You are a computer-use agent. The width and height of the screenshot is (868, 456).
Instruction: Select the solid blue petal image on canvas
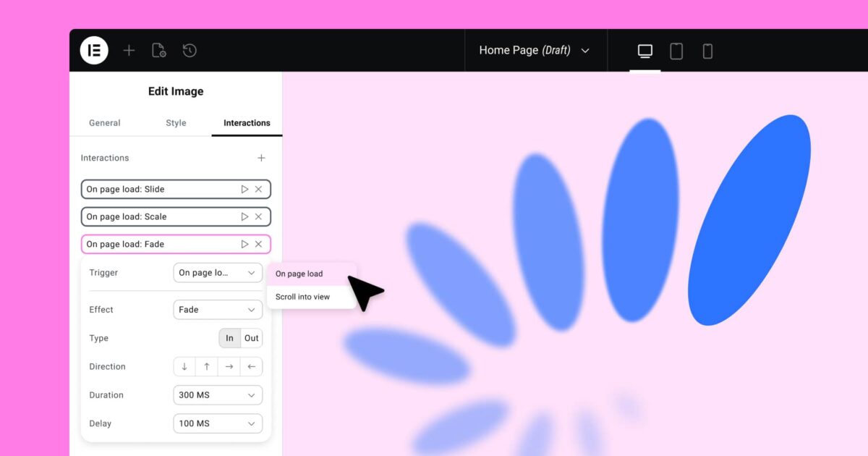(749, 220)
